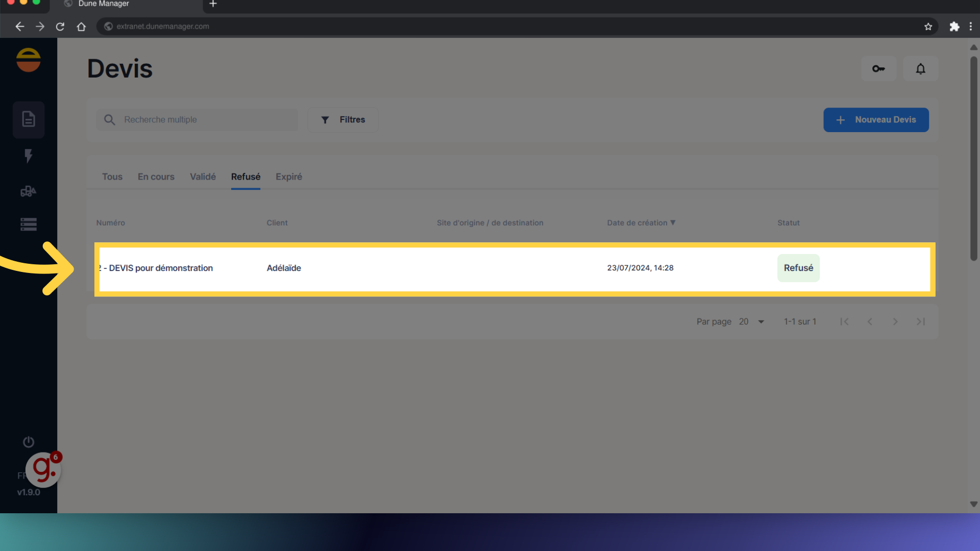Switch to the En cours tab
Screen dimensions: 980x551
(x=156, y=177)
